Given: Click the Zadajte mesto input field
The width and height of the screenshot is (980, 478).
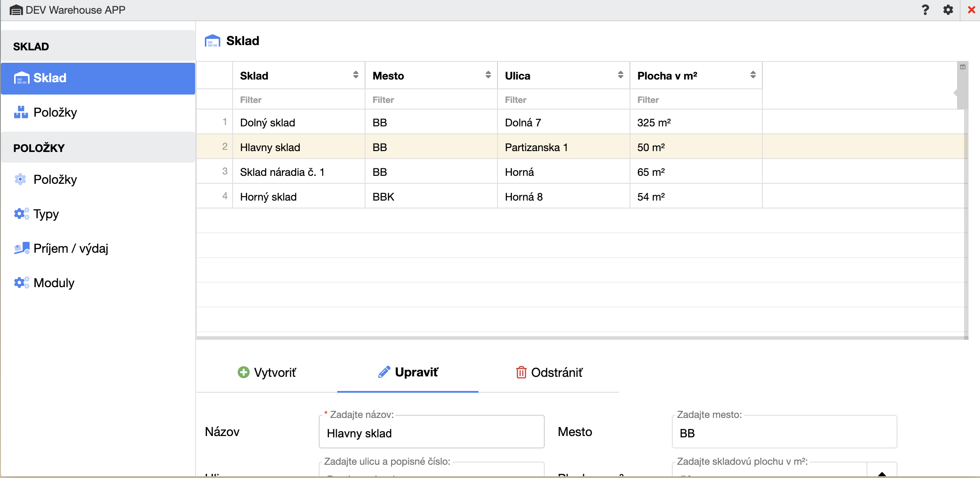Looking at the screenshot, I should [784, 433].
